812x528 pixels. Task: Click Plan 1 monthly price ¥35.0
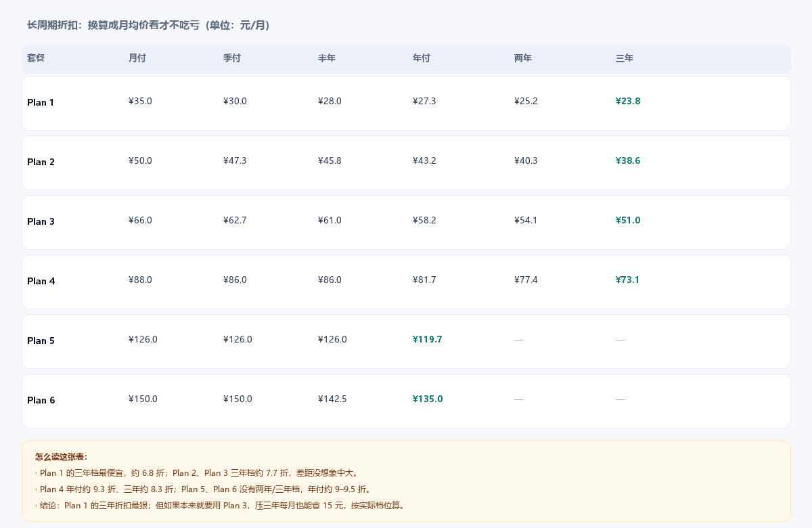pyautogui.click(x=140, y=101)
